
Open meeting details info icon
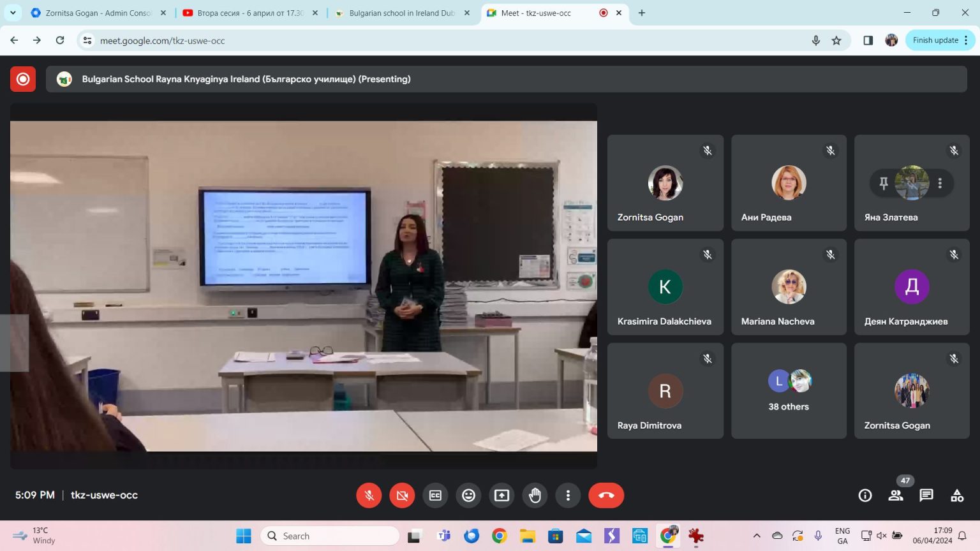click(x=865, y=496)
